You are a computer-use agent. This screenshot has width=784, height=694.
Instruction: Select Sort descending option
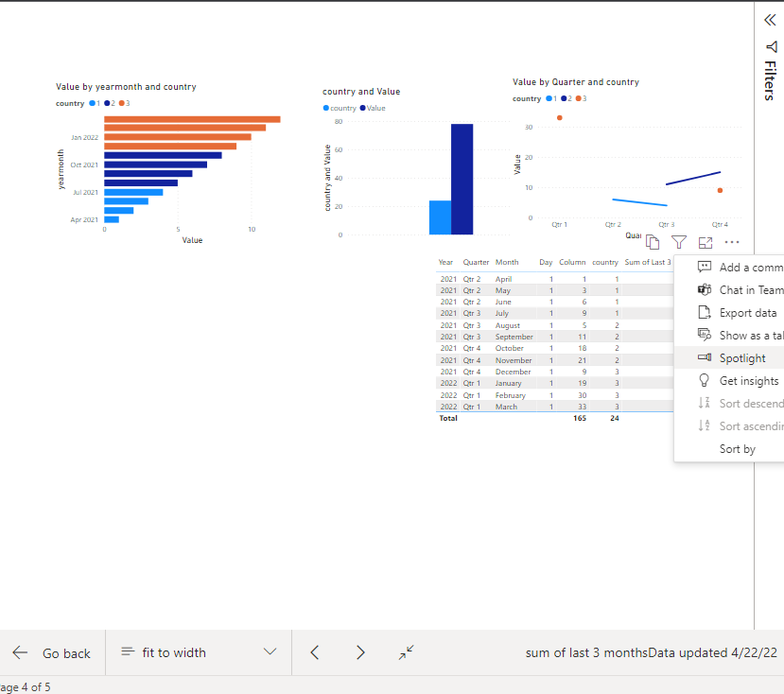pyautogui.click(x=729, y=404)
